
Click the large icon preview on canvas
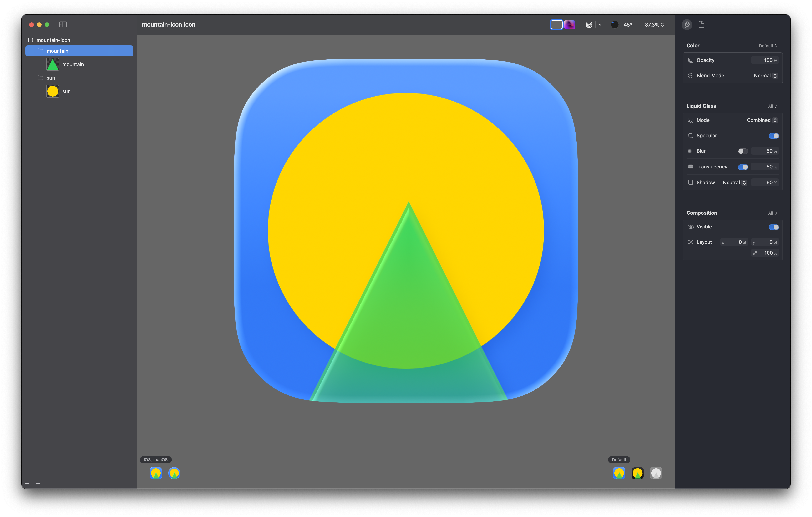pyautogui.click(x=406, y=231)
